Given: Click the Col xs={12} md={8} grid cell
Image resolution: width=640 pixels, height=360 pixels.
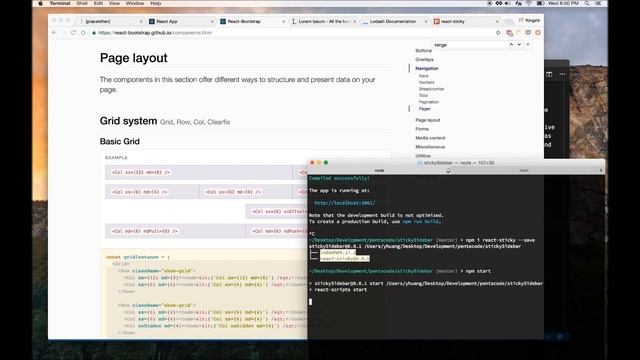Looking at the screenshot, I should pos(199,172).
